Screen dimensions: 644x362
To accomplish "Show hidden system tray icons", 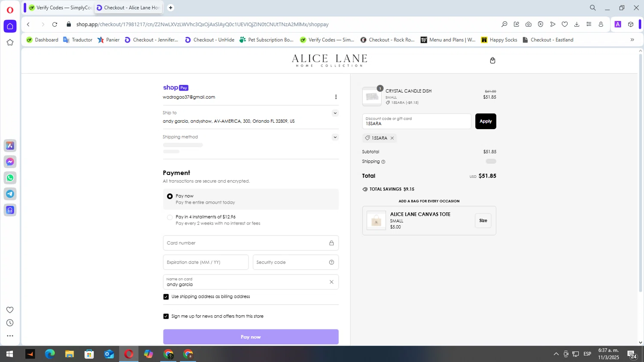I will coord(556,354).
